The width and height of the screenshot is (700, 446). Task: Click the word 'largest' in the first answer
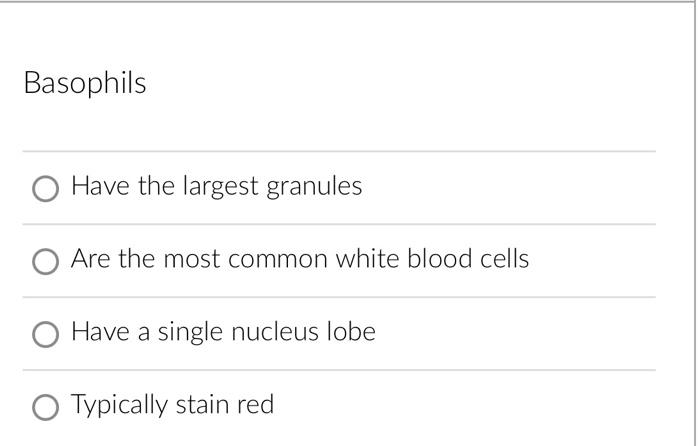(x=221, y=187)
